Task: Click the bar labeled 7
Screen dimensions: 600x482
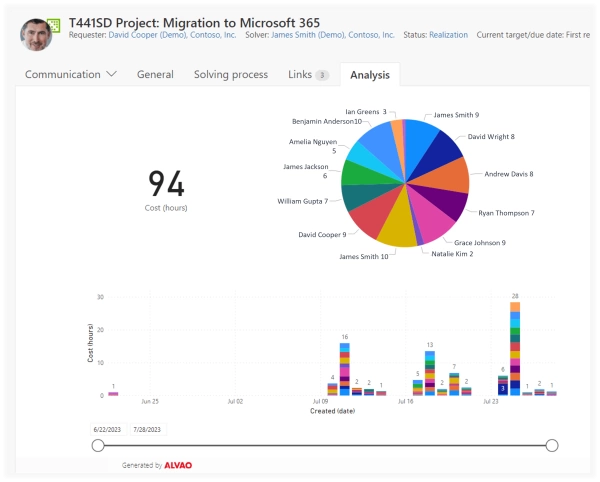Action: (454, 384)
